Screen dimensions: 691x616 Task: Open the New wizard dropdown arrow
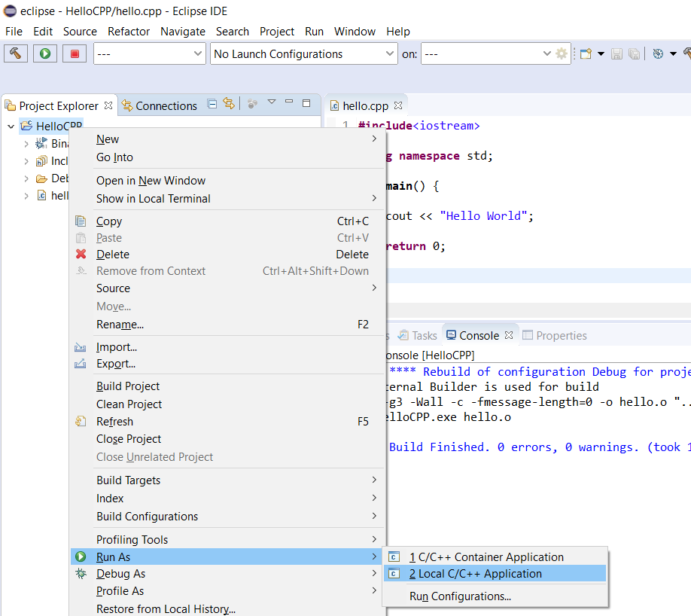pos(601,53)
